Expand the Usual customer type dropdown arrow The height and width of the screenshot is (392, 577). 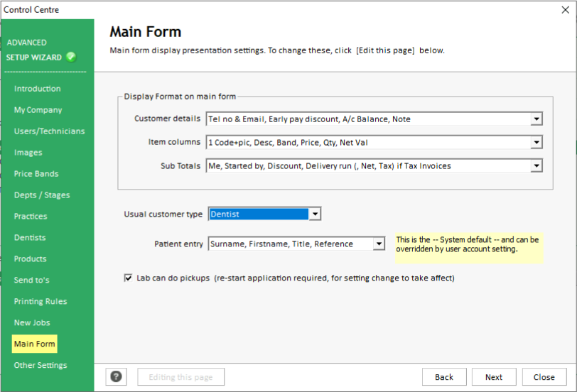[315, 214]
